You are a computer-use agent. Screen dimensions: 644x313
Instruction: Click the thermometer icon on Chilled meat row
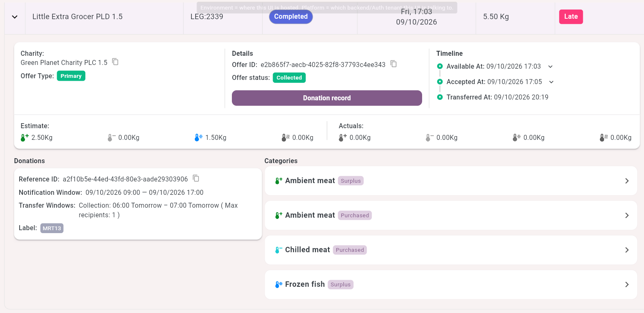[x=278, y=250]
